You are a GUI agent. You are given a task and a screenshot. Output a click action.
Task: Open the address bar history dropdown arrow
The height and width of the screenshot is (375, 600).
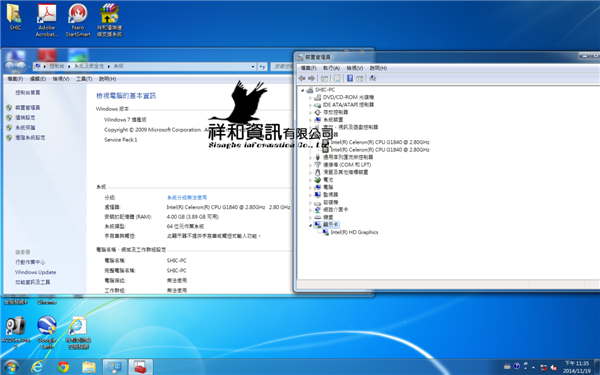pos(253,66)
